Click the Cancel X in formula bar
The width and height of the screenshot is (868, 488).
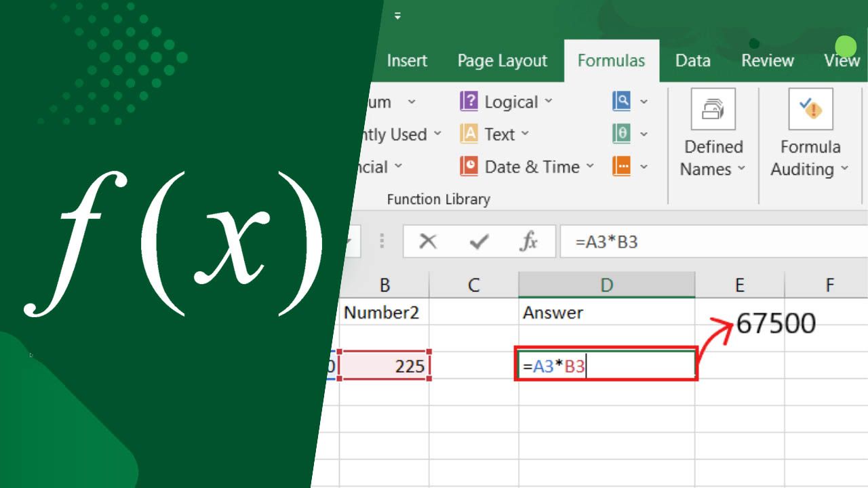(x=427, y=241)
